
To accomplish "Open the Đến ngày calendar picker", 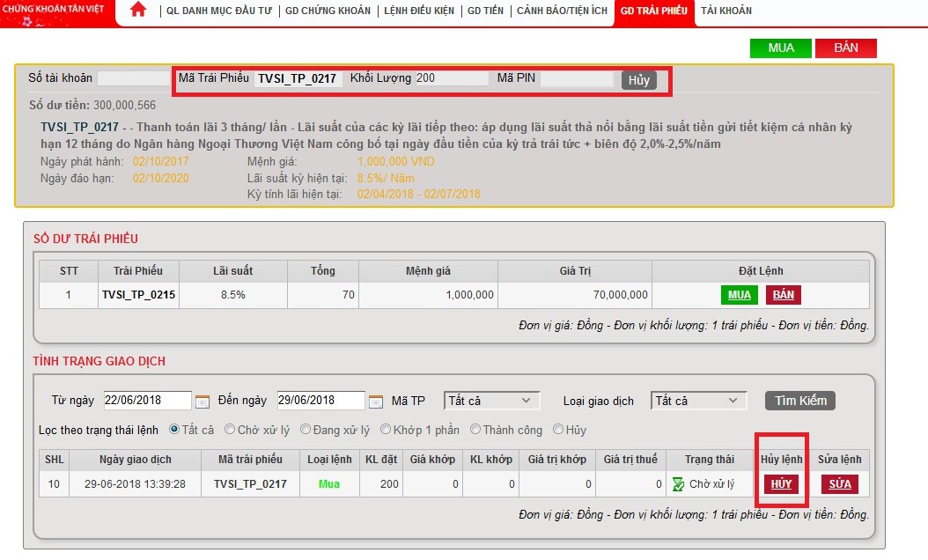I will point(376,402).
